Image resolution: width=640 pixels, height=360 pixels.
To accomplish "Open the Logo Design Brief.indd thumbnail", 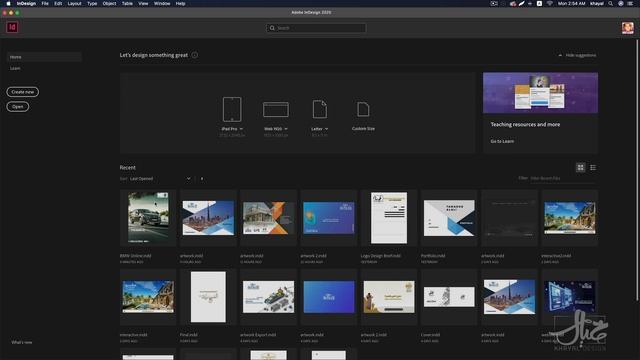I will pos(389,218).
